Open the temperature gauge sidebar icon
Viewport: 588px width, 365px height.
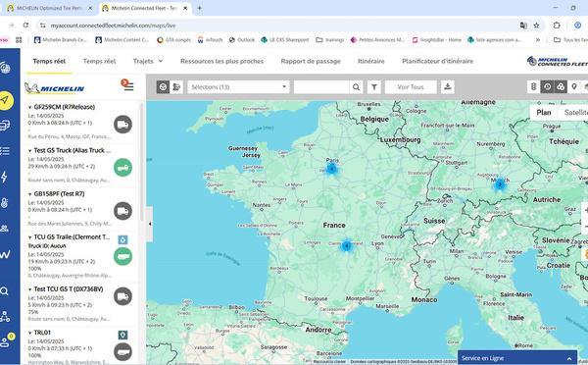click(x=4, y=203)
